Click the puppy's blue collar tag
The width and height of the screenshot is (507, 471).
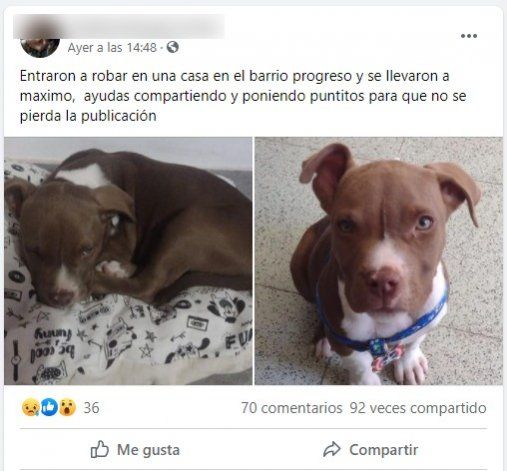pos(386,354)
